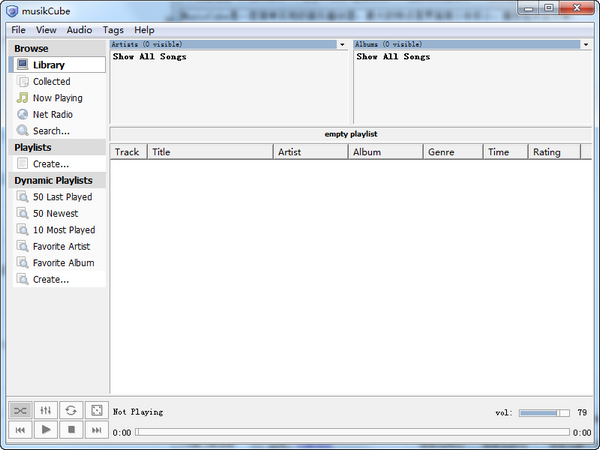Open the File menu
The width and height of the screenshot is (600, 450).
18,30
